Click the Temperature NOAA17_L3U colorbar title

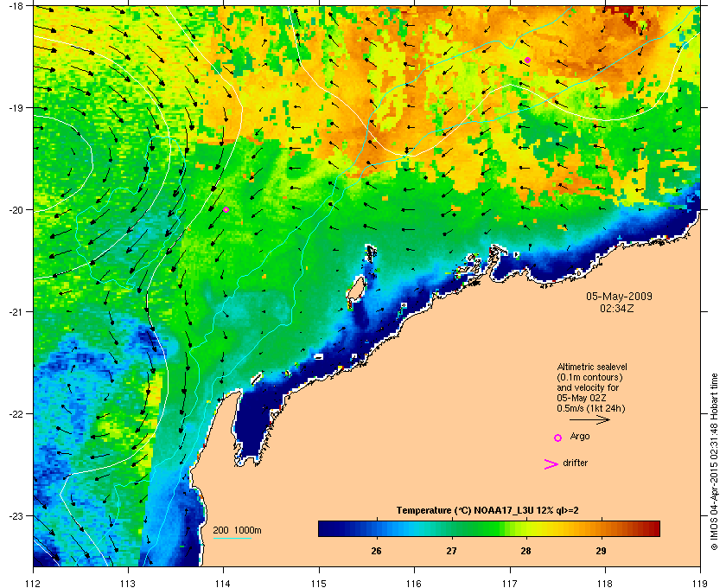point(487,511)
